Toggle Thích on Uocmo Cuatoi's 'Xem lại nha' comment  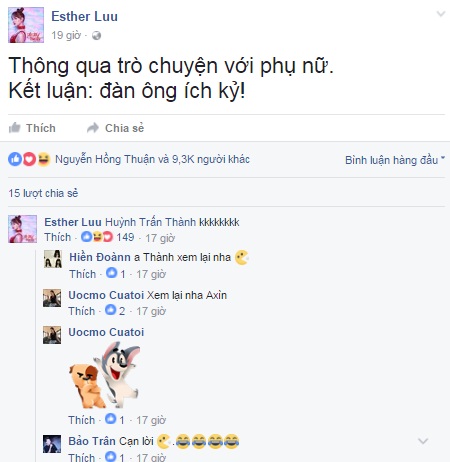[82, 311]
